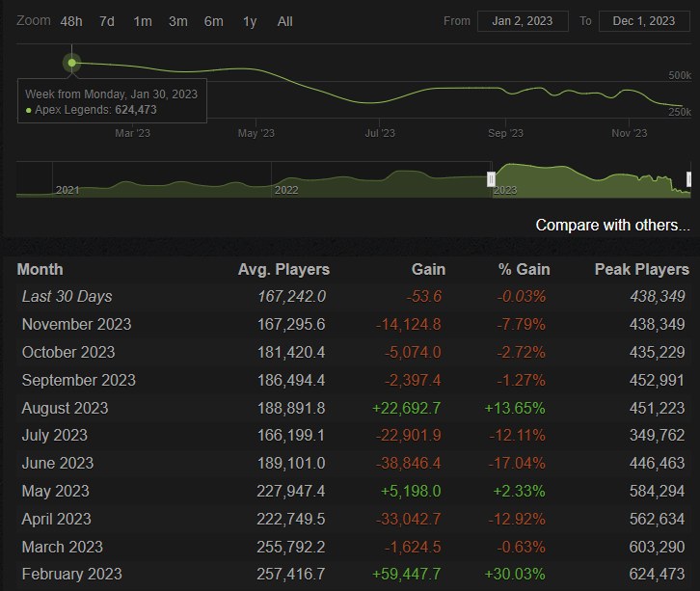
Task: Select the September 2023 row label
Action: 78,380
